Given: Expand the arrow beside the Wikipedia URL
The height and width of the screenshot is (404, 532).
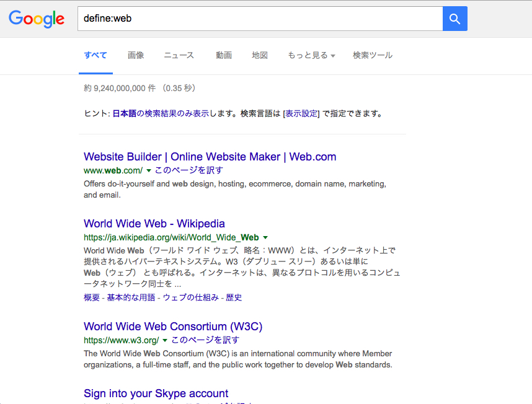Looking at the screenshot, I should pyautogui.click(x=265, y=238).
